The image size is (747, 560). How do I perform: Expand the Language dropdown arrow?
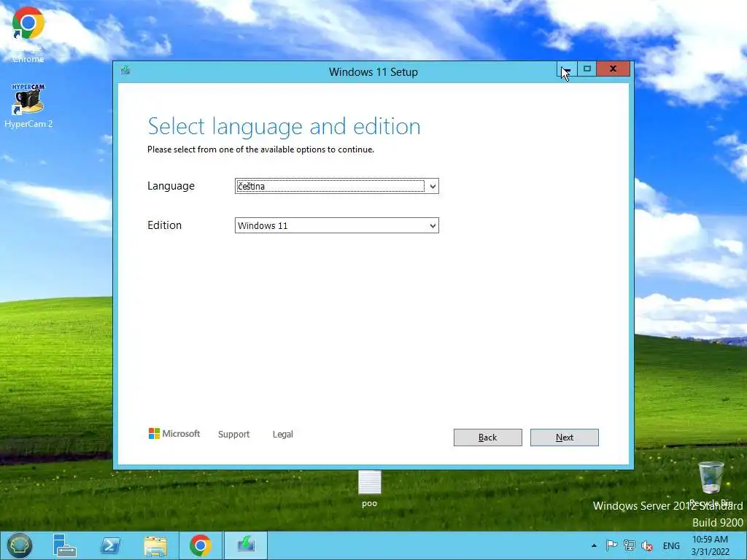tap(433, 186)
